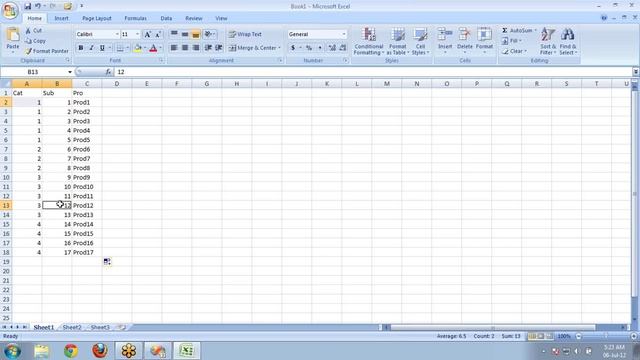Screen dimensions: 640x360
Task: Activate the Format Painter
Action: tap(47, 51)
